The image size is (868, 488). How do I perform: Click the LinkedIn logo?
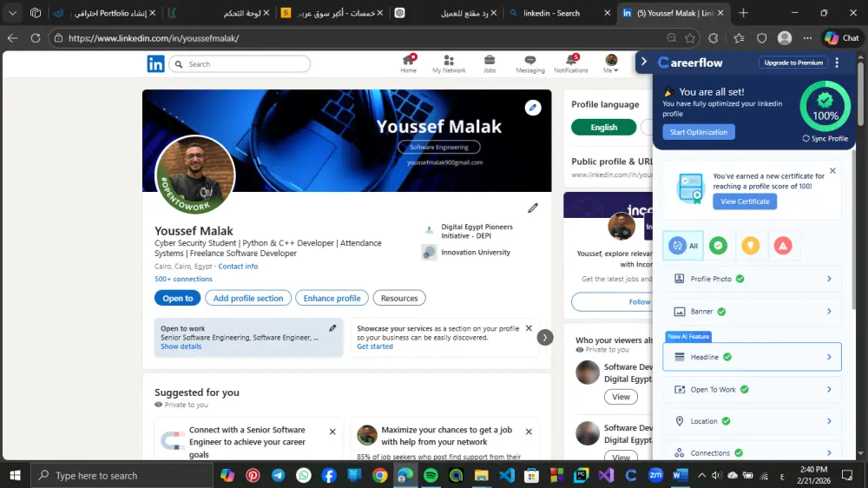pyautogui.click(x=155, y=64)
